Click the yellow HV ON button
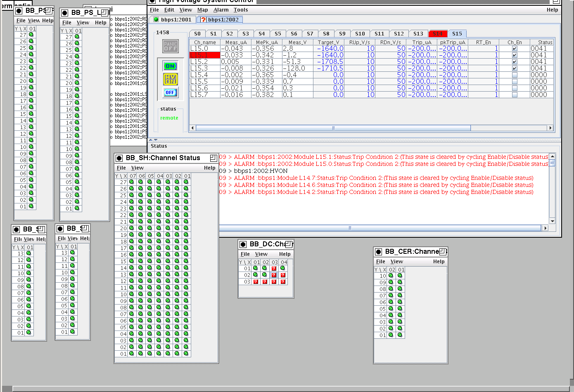 (170, 79)
